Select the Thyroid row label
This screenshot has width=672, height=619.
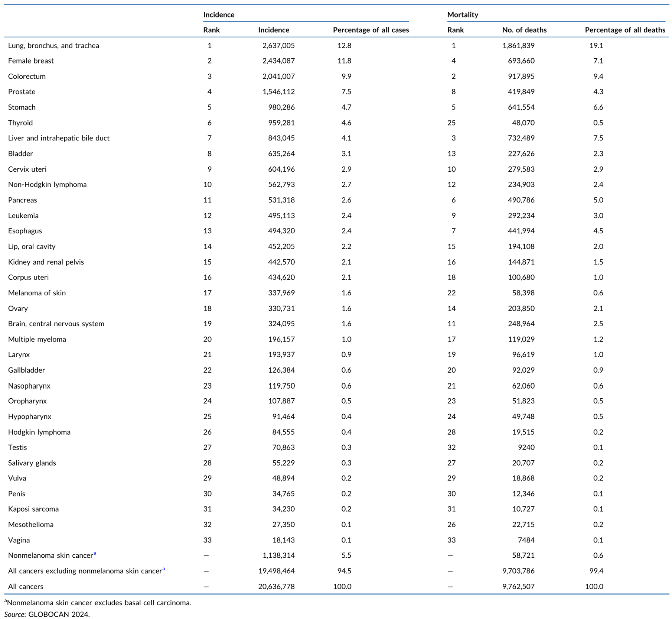(x=20, y=123)
